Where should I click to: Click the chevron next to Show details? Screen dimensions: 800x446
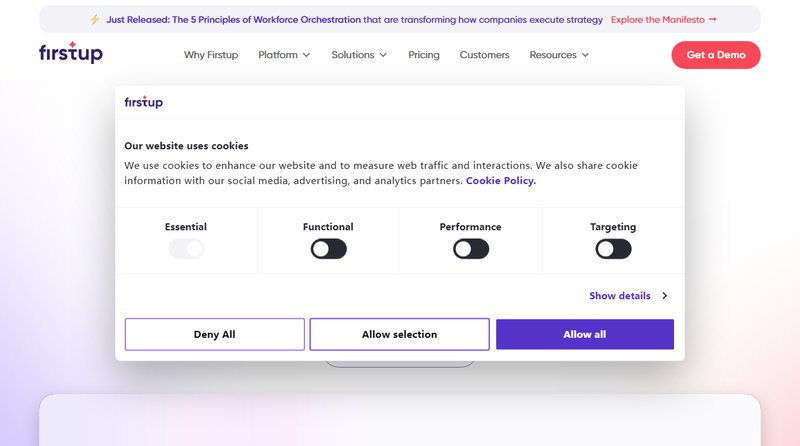(664, 296)
